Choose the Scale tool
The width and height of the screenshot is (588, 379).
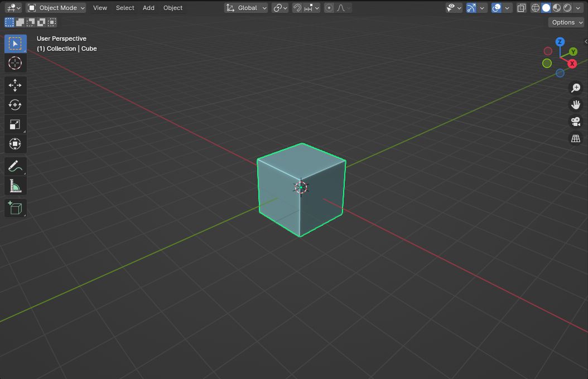click(x=15, y=124)
